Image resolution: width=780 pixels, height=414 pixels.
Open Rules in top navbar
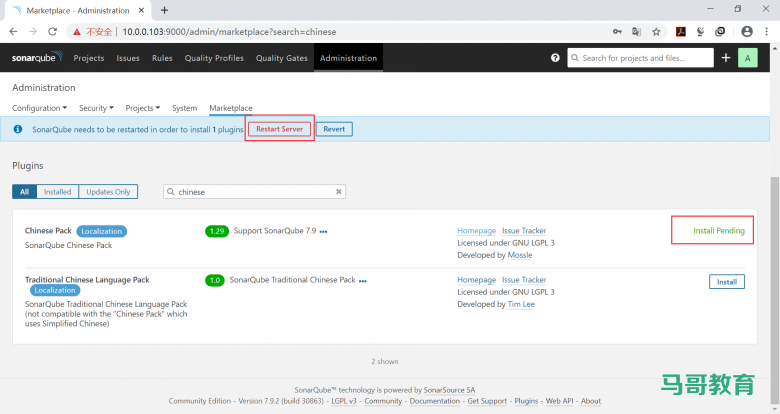[x=162, y=58]
